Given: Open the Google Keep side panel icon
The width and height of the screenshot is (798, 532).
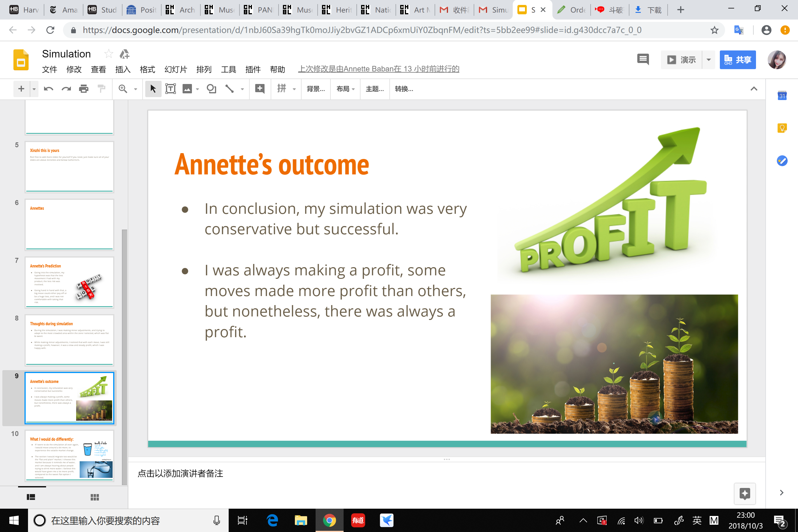Looking at the screenshot, I should coord(782,128).
